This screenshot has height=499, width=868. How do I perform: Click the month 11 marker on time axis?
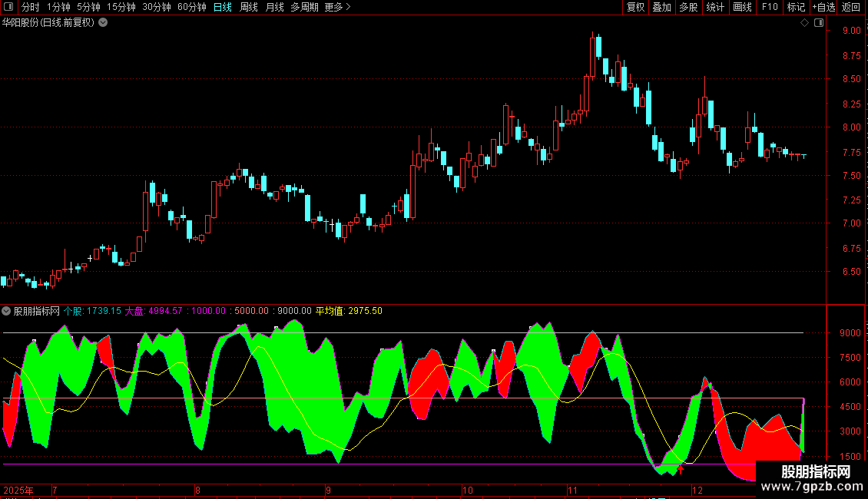pos(572,490)
